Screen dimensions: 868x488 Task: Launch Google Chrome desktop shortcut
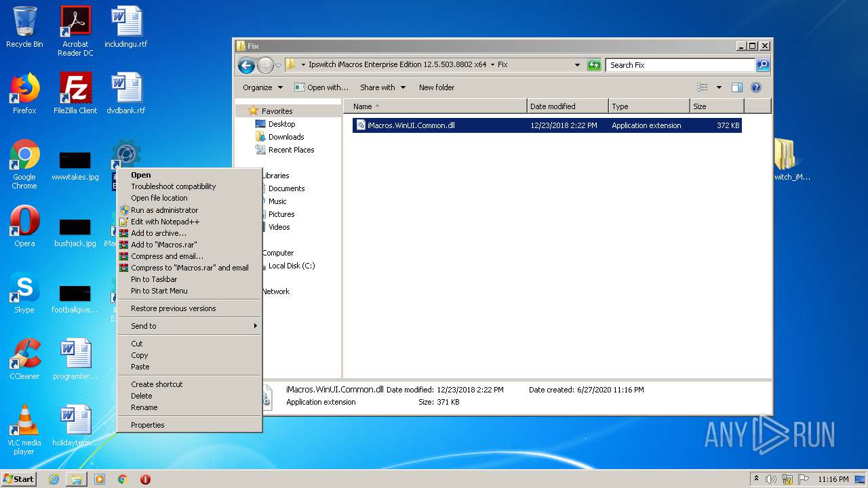(x=24, y=164)
